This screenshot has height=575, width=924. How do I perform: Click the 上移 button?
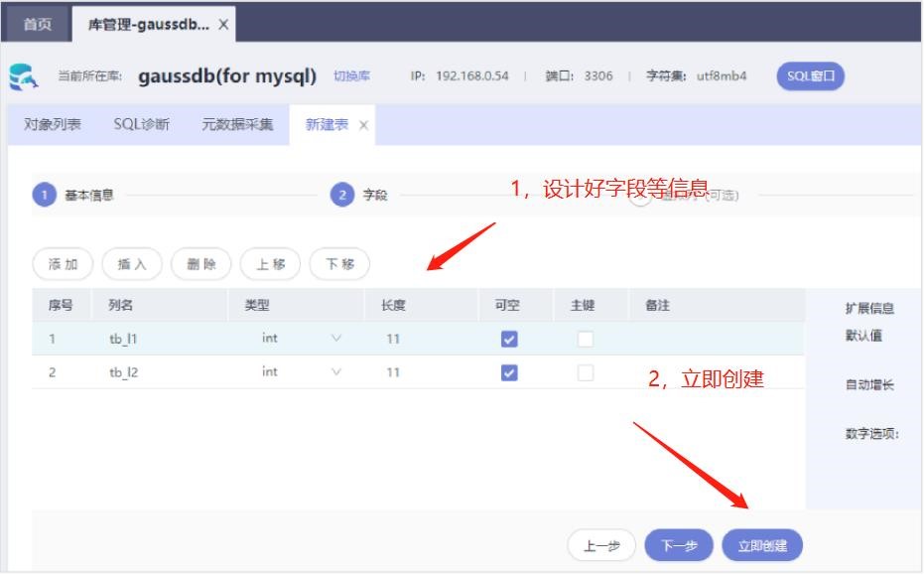(271, 263)
